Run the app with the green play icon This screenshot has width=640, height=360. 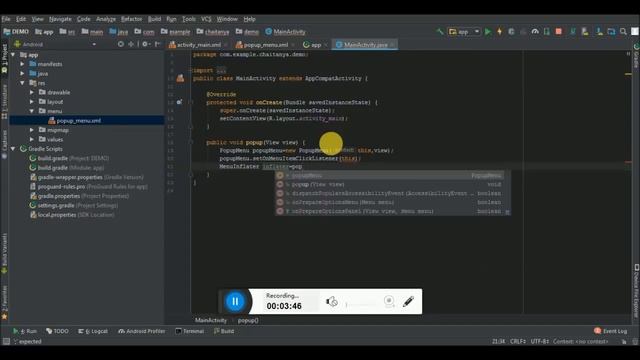488,31
